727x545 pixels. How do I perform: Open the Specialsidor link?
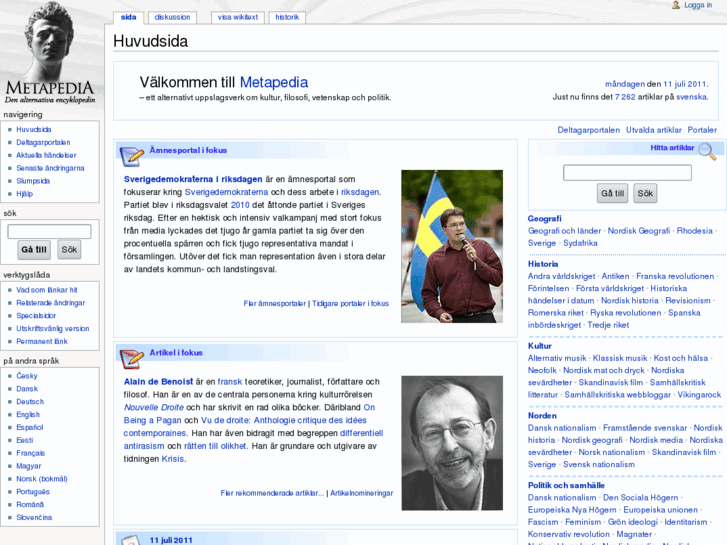(36, 316)
